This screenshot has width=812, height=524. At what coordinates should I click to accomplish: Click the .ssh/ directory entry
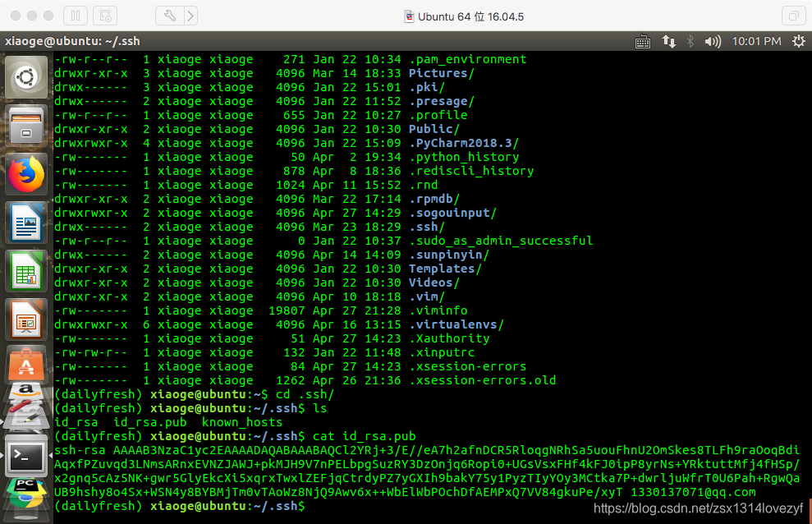pyautogui.click(x=427, y=228)
